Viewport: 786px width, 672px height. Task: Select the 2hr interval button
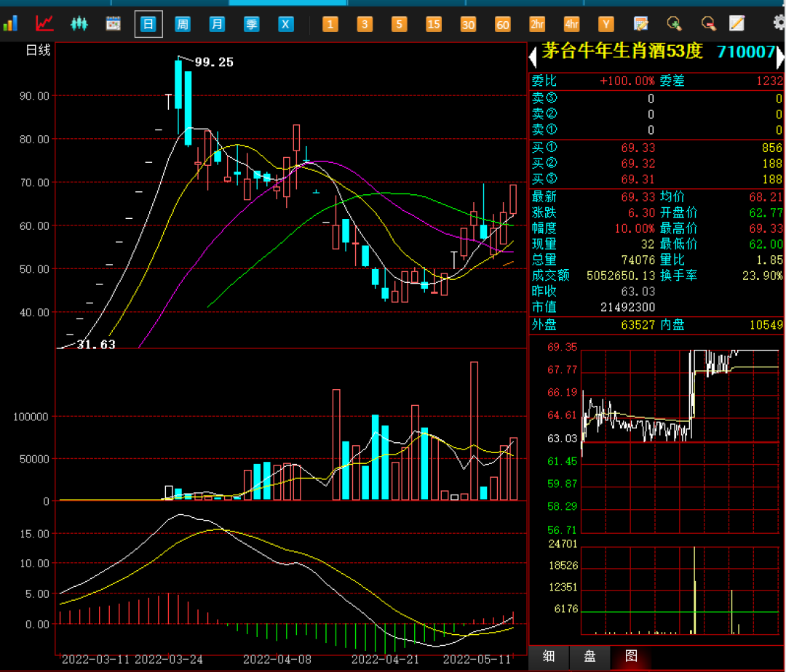[x=537, y=24]
